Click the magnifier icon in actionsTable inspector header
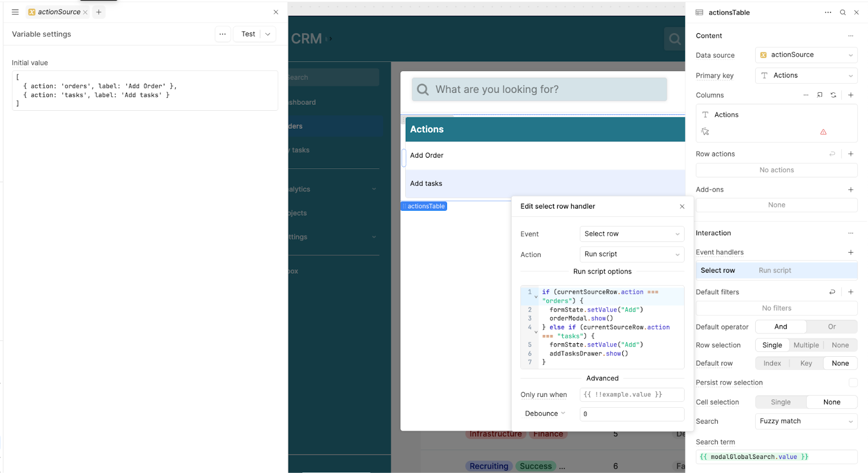The height and width of the screenshot is (473, 868). 843,12
